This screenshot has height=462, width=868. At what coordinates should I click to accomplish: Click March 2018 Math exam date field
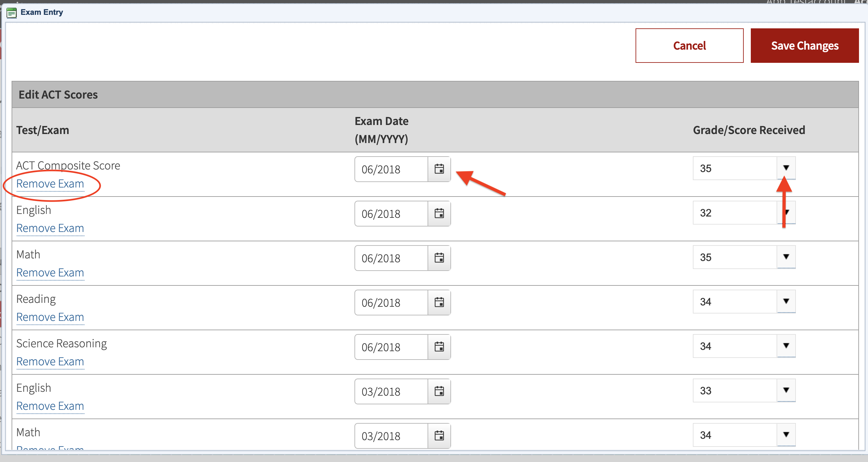[x=391, y=436]
